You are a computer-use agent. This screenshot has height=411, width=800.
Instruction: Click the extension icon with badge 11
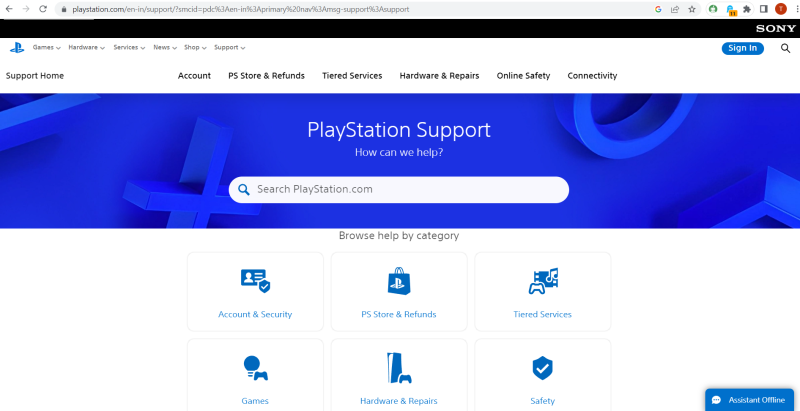tap(731, 10)
